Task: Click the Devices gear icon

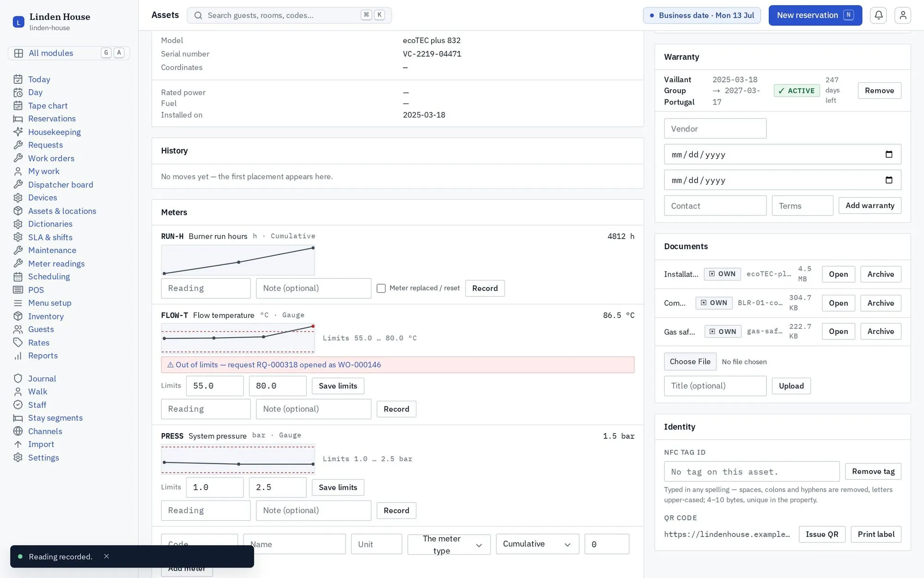Action: coord(18,198)
